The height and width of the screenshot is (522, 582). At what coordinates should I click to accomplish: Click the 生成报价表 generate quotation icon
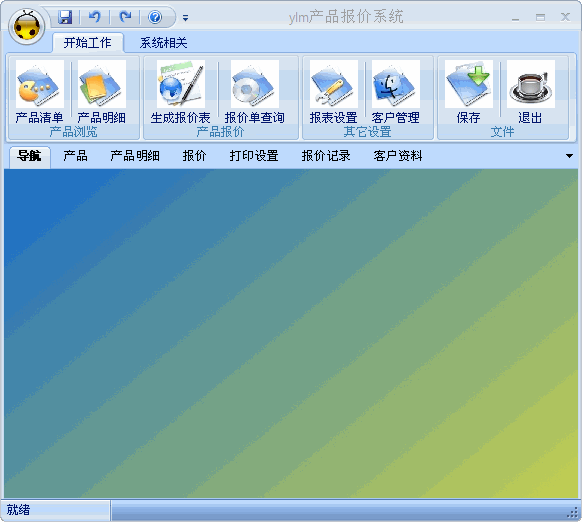[181, 84]
